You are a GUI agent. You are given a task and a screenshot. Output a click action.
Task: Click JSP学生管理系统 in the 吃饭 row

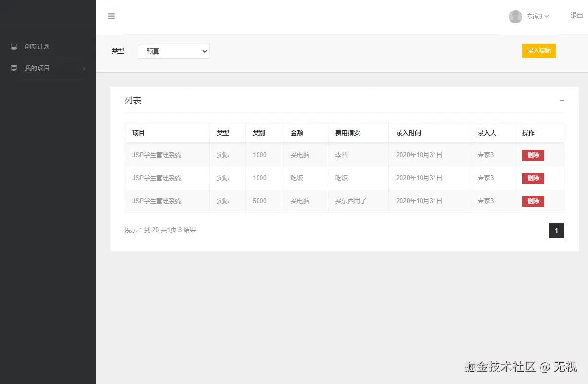[157, 178]
